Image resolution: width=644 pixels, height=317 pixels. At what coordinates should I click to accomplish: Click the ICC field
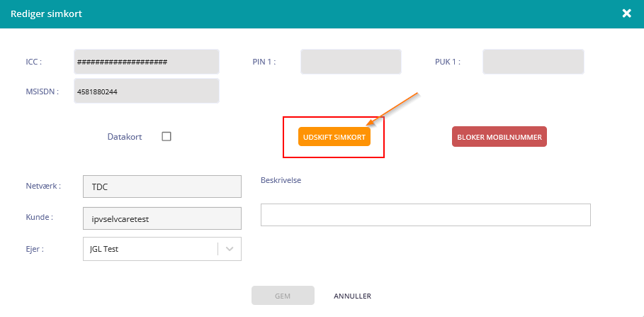pyautogui.click(x=147, y=62)
